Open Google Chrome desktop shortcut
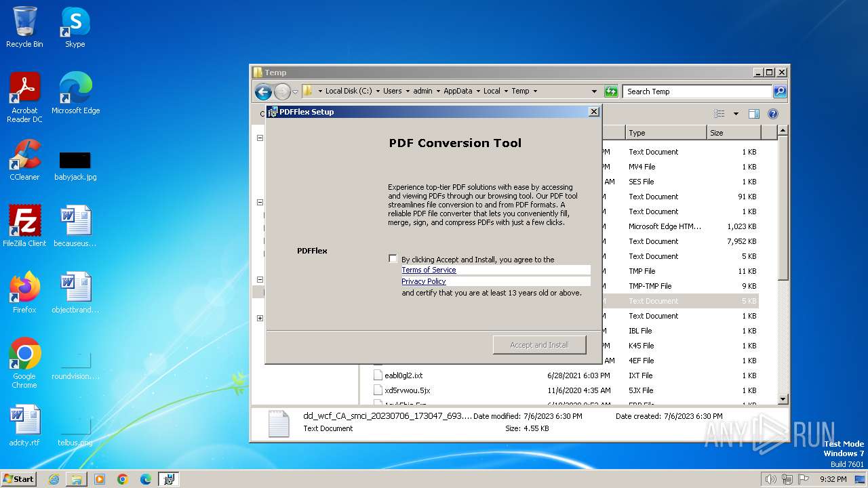The image size is (868, 488). tap(24, 363)
